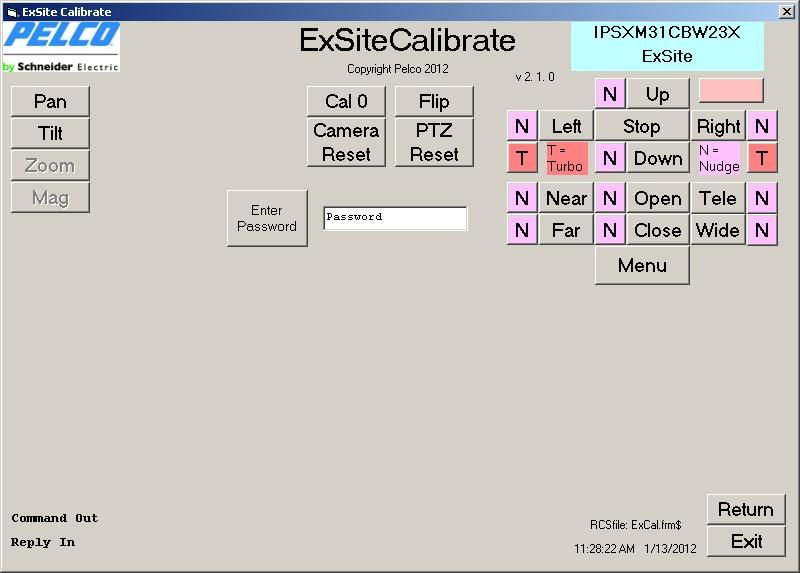Nudge iris with N beside Close
The image size is (800, 573).
tap(610, 230)
